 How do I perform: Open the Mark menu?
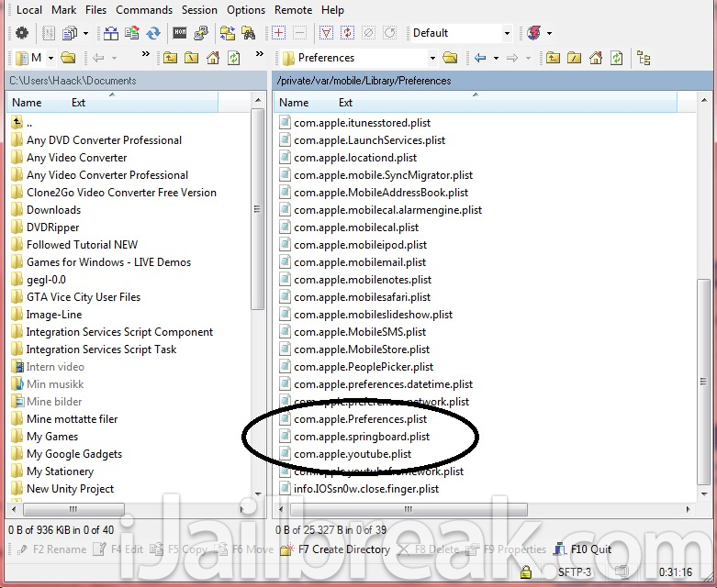[63, 10]
